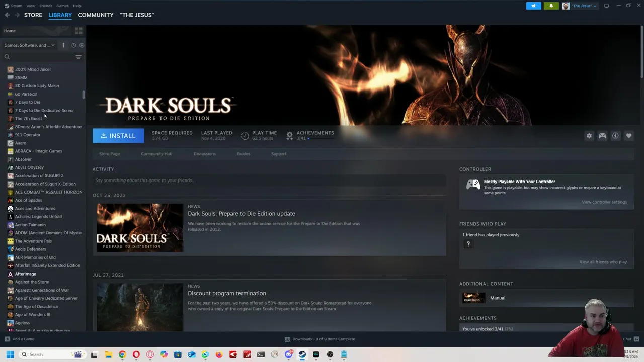Toggle the recent activity clock filter
Screen dimensions: 644x362
pyautogui.click(x=73, y=45)
